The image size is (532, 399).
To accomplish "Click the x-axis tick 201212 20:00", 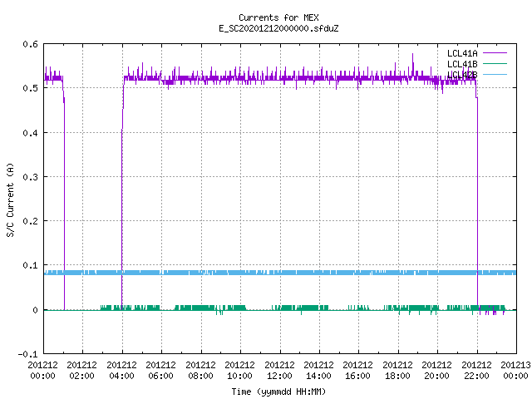I will (436, 370).
